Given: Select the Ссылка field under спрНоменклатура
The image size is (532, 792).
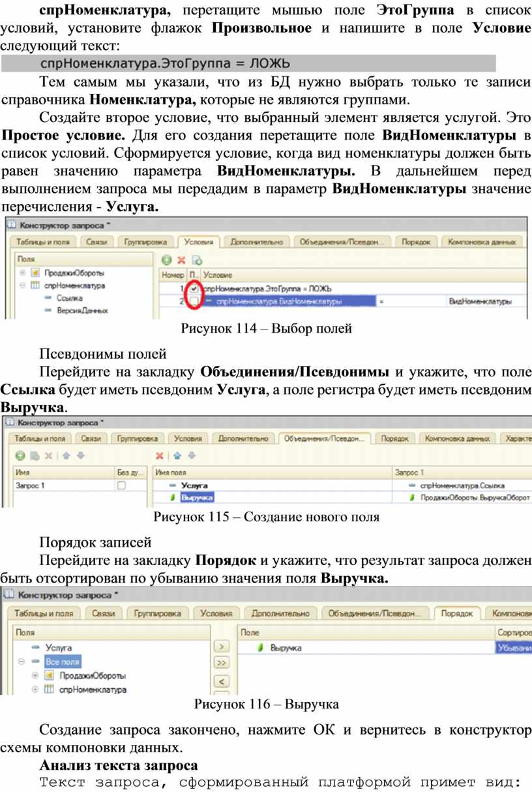Looking at the screenshot, I should (x=68, y=298).
